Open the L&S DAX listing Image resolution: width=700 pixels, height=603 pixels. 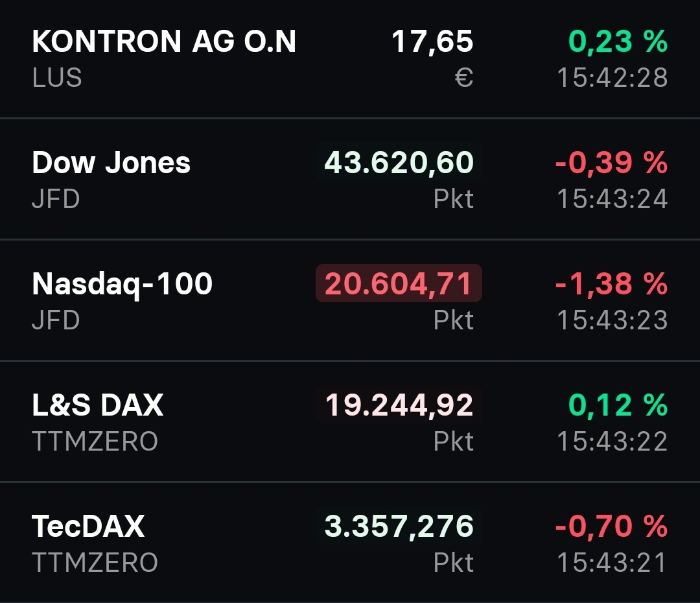point(97,405)
